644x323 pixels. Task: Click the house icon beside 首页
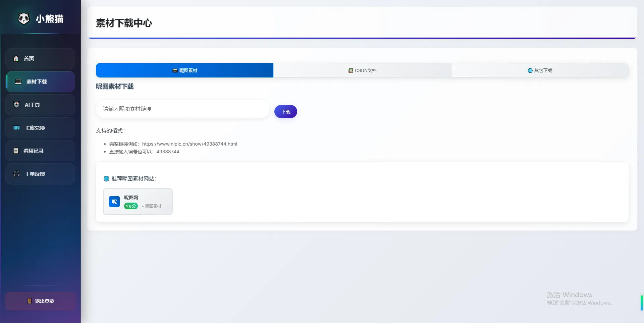coord(16,58)
